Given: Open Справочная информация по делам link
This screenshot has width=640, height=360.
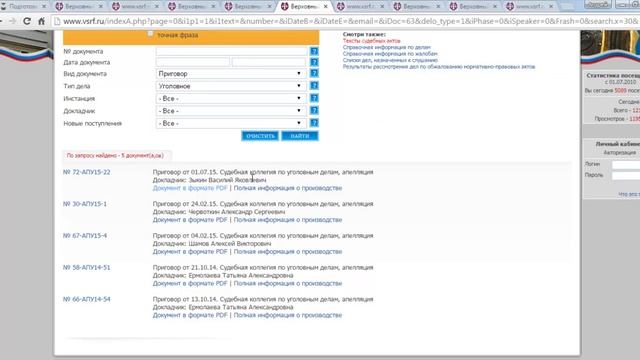Looking at the screenshot, I should 387,47.
